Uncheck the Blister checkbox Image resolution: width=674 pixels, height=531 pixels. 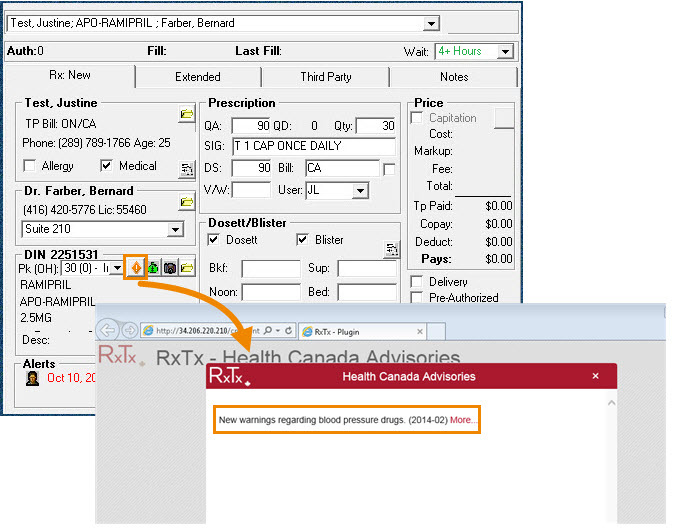(x=302, y=239)
